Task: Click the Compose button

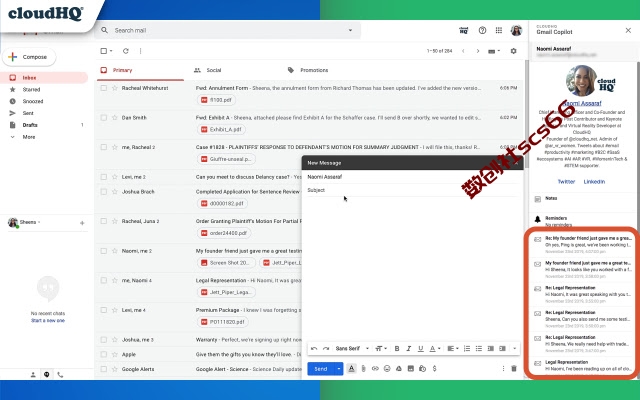Action: [x=29, y=57]
